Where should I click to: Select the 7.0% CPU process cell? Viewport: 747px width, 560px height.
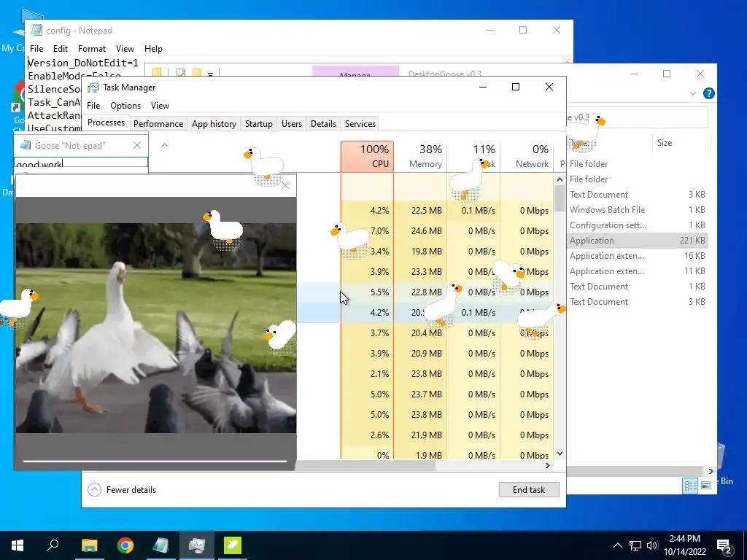(x=368, y=231)
